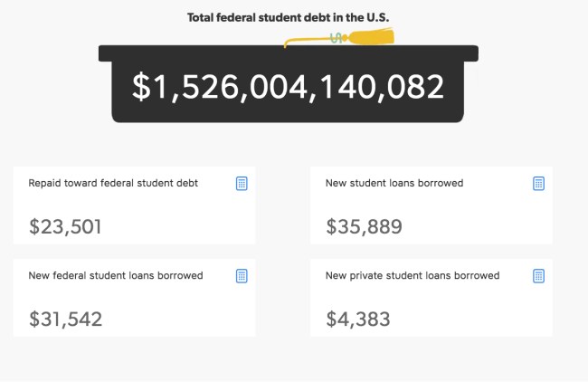Select the New student loans borrowed label
The image size is (588, 382).
394,183
